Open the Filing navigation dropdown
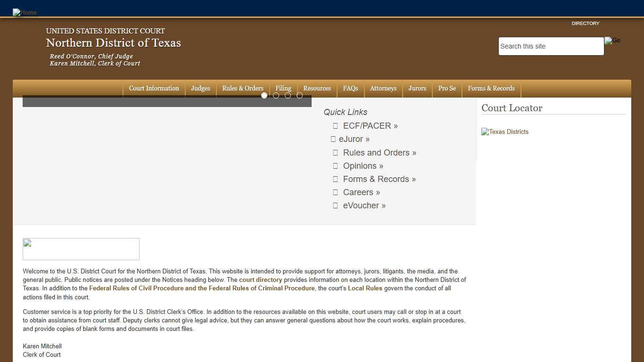The width and height of the screenshot is (644, 362). (x=283, y=89)
